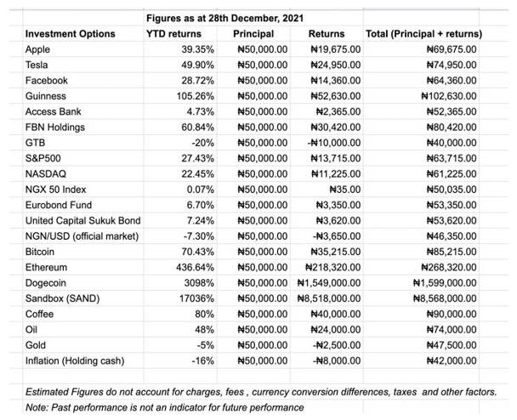
Task: Select the Apple row label
Action: pyautogui.click(x=39, y=49)
